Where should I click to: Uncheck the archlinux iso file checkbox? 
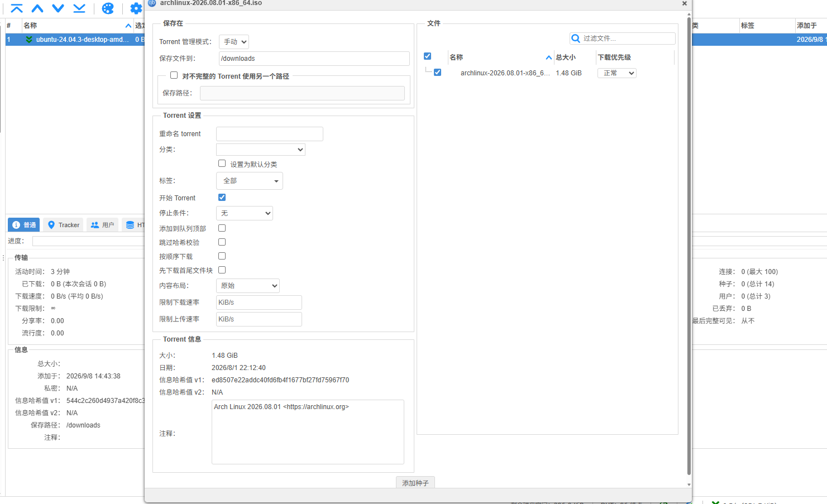click(x=438, y=73)
